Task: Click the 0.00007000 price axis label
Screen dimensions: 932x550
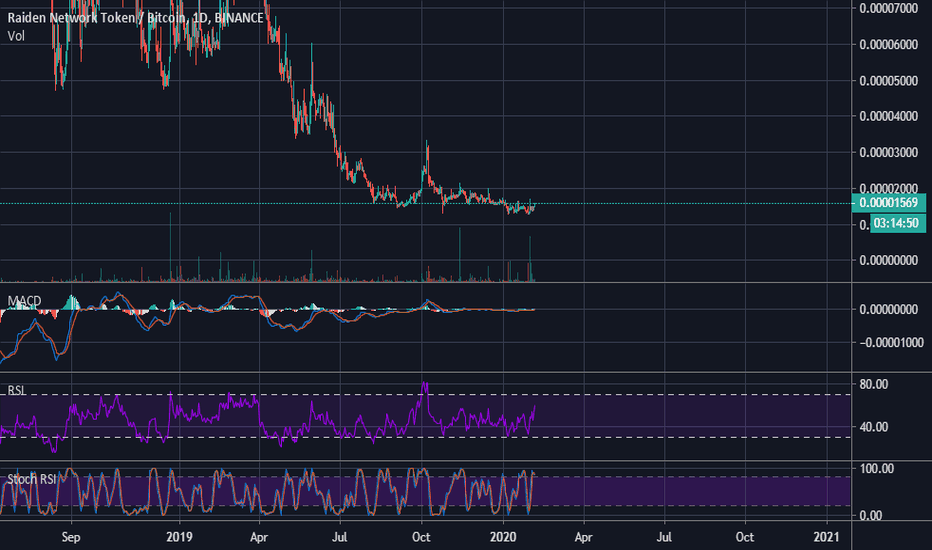Action: [889, 8]
